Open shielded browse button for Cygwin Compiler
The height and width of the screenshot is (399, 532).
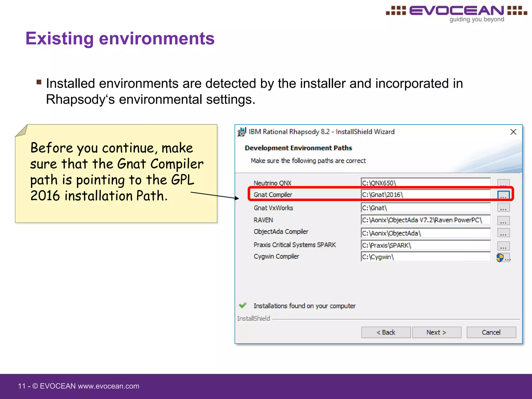pos(503,257)
